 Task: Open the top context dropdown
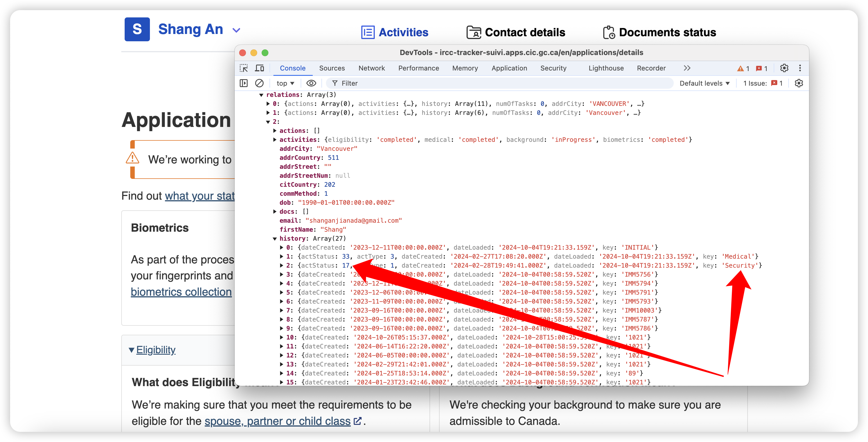coord(285,83)
